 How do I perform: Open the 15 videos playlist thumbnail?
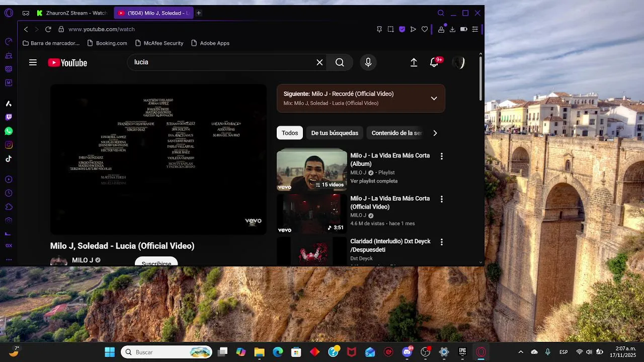311,170
